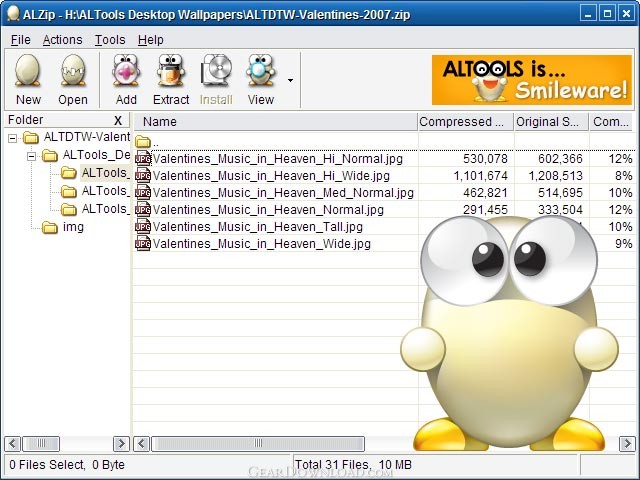Click compressed size value 1,101,674
Viewport: 640px width, 480px height.
pos(481,176)
